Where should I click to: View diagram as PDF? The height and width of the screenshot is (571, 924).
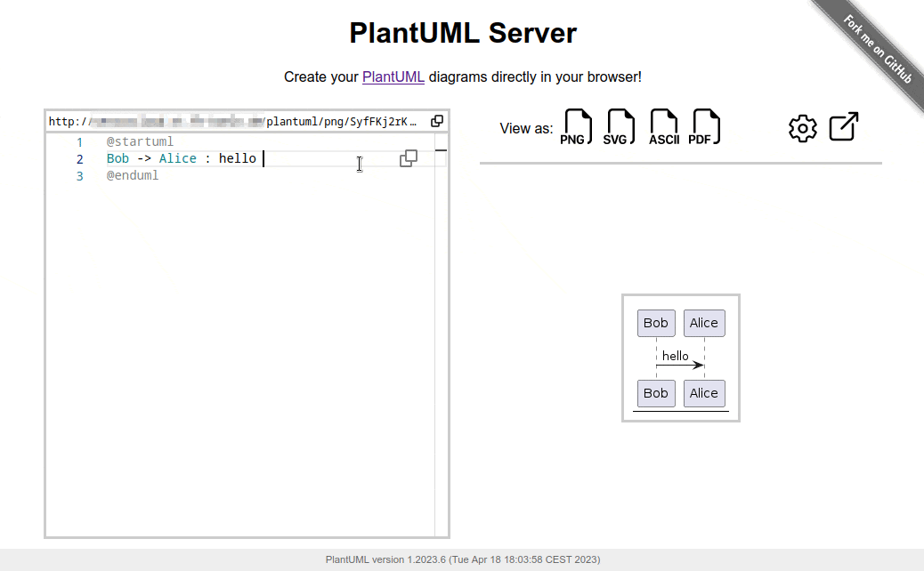click(x=704, y=127)
